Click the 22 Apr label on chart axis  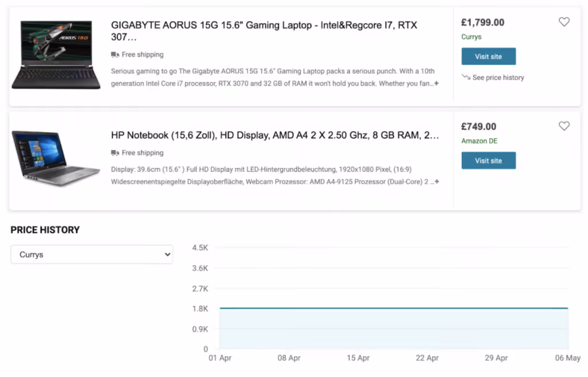pos(427,358)
